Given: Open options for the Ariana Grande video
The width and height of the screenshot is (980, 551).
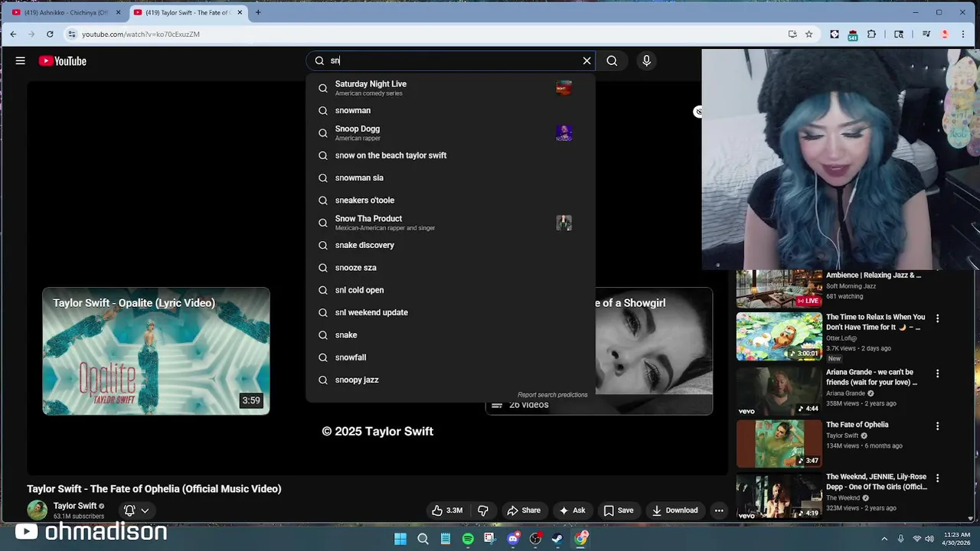Looking at the screenshot, I should [937, 373].
